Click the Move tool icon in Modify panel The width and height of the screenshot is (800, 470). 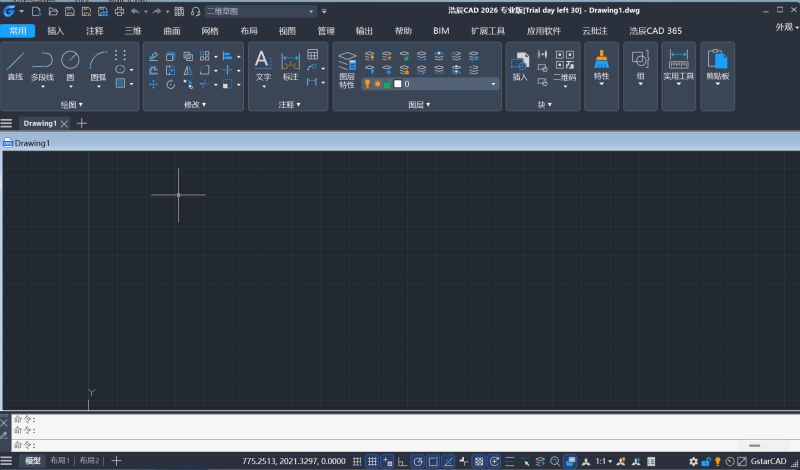pos(154,84)
